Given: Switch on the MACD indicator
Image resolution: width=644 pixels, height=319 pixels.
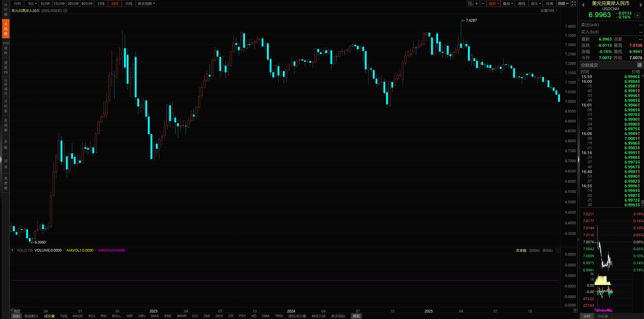Looking at the screenshot, I should pos(78,316).
